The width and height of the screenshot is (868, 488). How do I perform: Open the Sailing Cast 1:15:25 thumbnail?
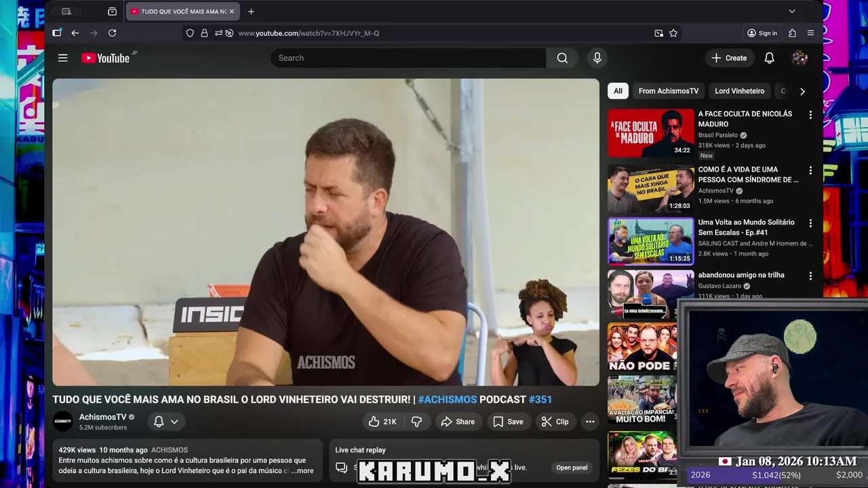click(x=651, y=241)
